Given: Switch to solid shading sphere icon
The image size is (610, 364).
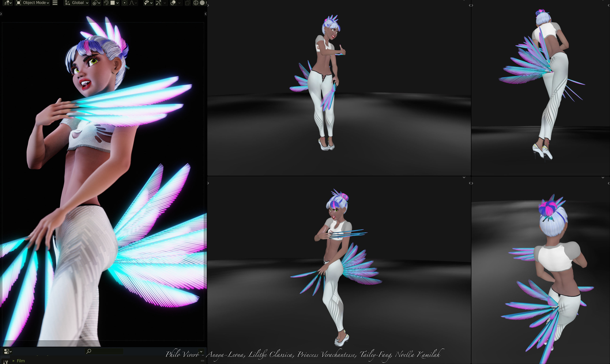Looking at the screenshot, I should pos(202,3).
